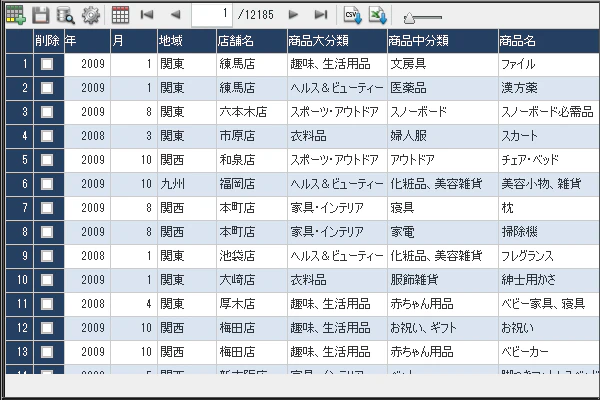Click the 月 column header

(134, 41)
